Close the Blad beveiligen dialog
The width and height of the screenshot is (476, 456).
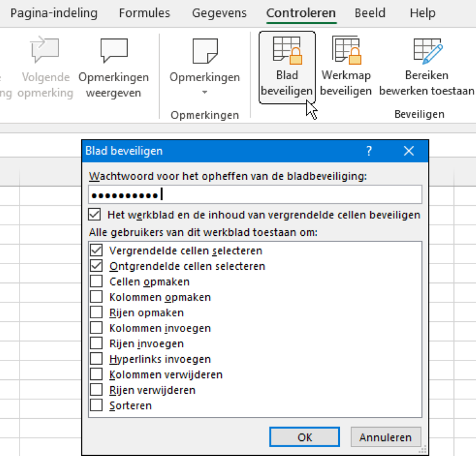[409, 151]
